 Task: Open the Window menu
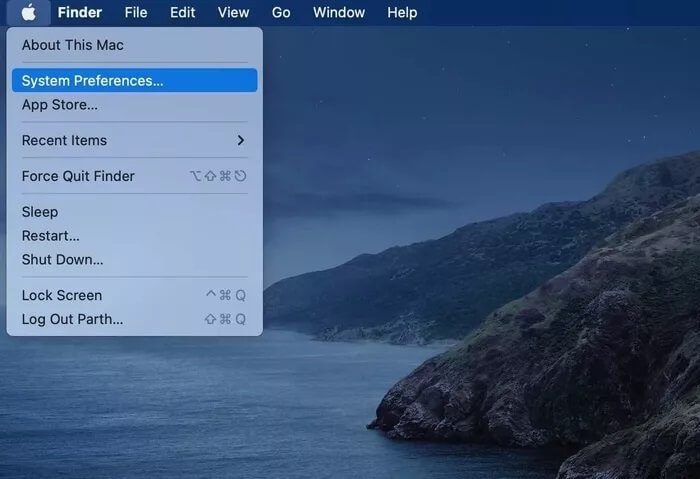pos(338,13)
